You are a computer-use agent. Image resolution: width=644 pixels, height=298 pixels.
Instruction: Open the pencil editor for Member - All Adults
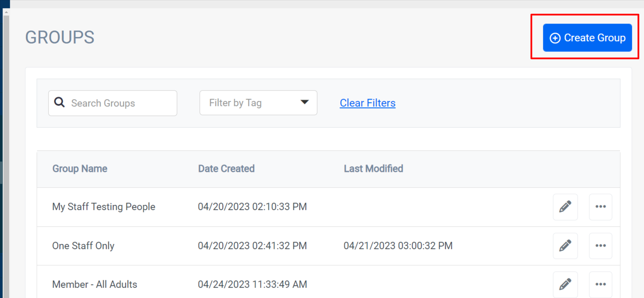[x=565, y=284]
